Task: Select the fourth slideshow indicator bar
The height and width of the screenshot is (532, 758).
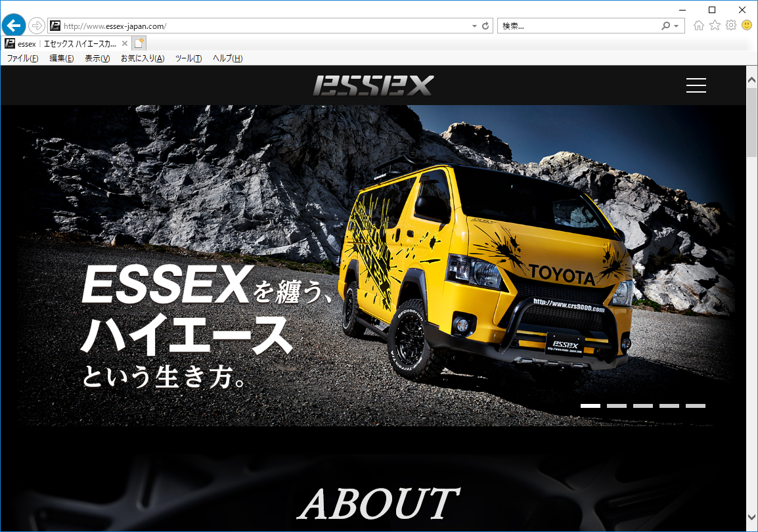Action: [669, 406]
